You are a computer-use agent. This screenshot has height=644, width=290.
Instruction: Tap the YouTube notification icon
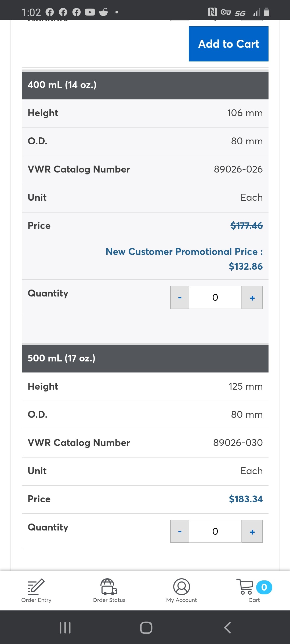point(90,12)
